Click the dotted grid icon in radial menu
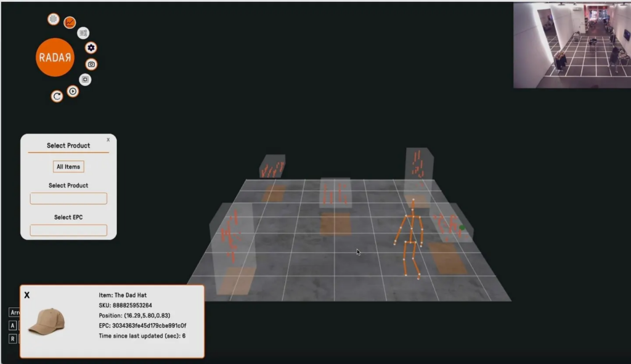This screenshot has width=631, height=364. pos(54,19)
